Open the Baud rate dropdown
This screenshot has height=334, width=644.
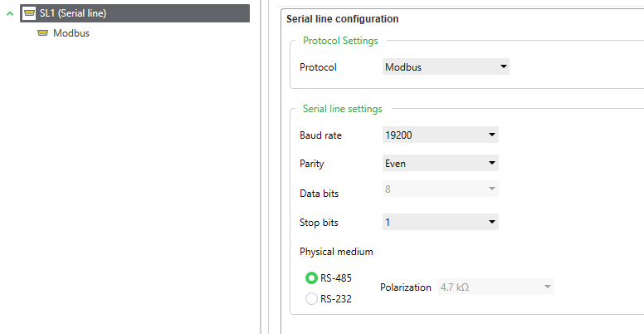pos(441,135)
